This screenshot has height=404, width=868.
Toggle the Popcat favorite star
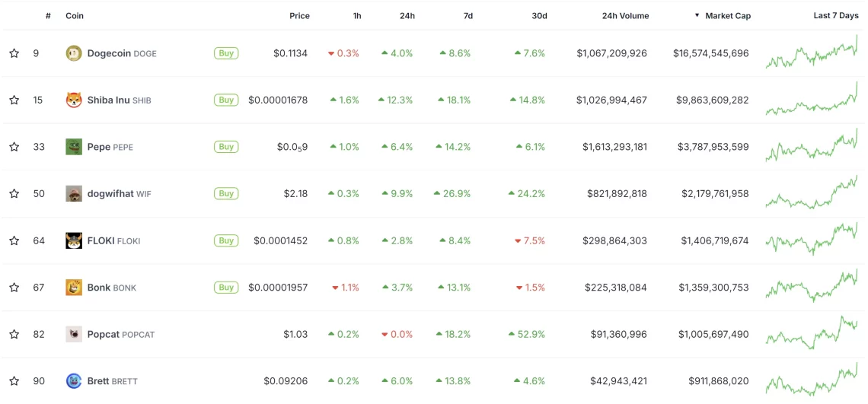14,334
